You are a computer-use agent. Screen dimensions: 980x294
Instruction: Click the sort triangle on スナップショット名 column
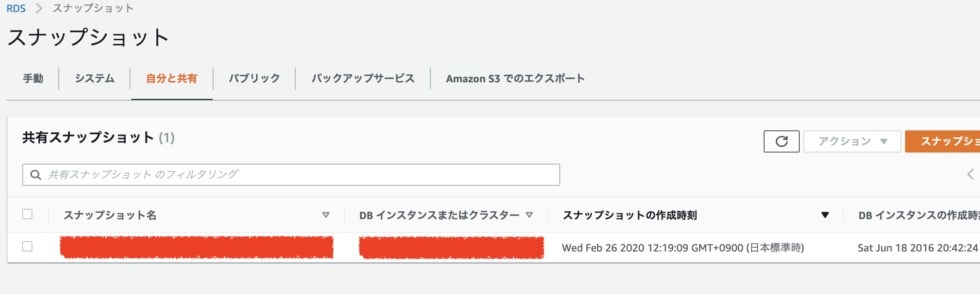coord(326,214)
